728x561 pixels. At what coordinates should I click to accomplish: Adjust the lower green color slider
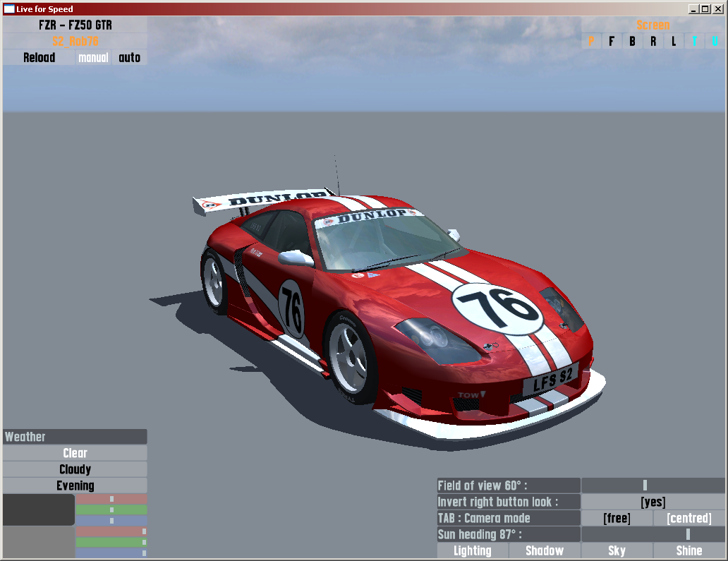point(111,542)
